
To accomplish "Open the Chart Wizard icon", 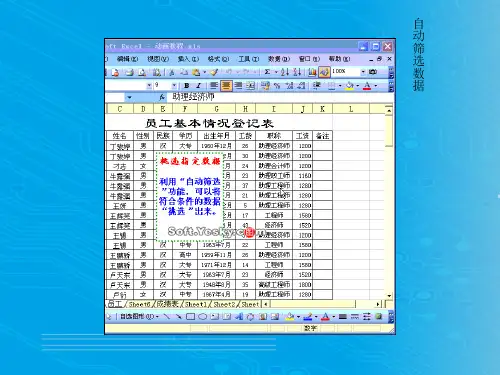I will (312, 72).
